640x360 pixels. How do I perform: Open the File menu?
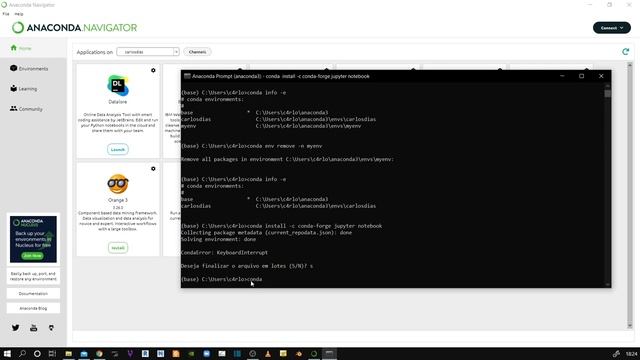point(6,14)
